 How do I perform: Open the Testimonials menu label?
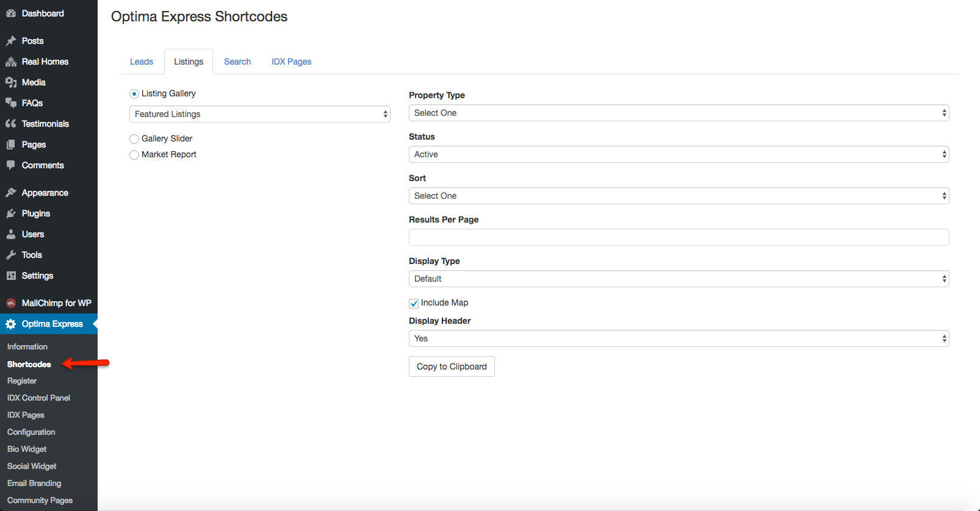coord(45,124)
